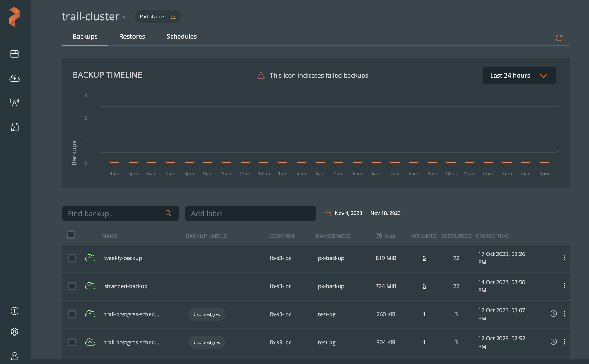Open the settings gear in sidebar
Viewport: 589px width, 364px height.
tap(15, 332)
